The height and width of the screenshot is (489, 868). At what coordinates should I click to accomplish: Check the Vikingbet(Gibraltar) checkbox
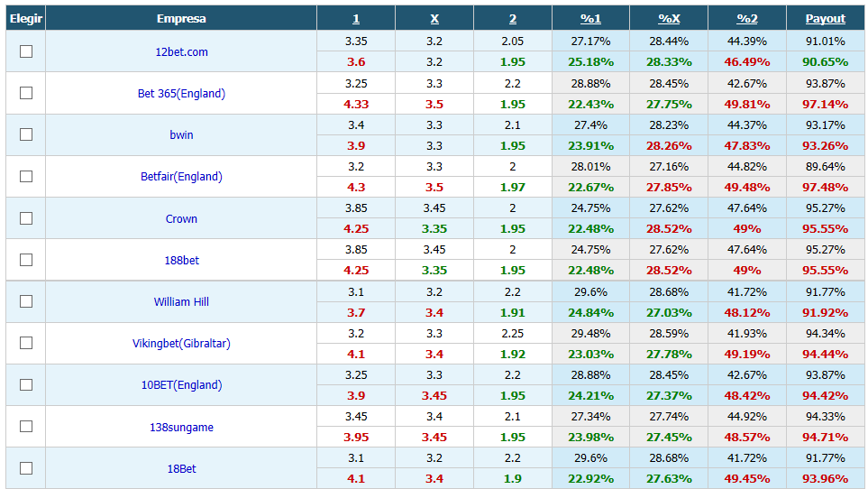[x=26, y=343]
